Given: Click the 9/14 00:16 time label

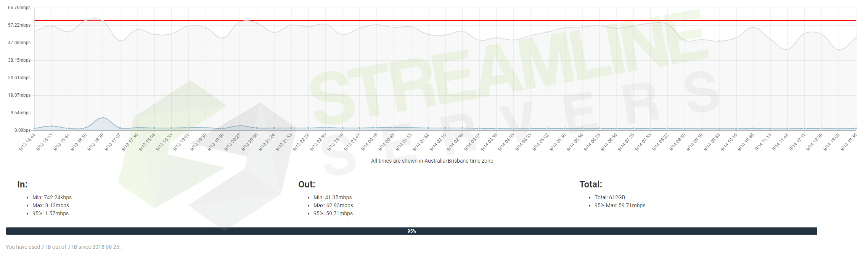Looking at the screenshot, I should [369, 142].
